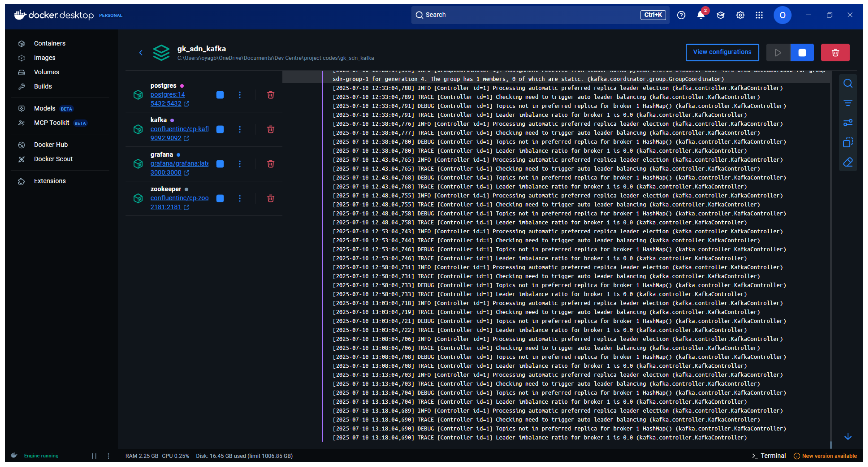Select the zookeeper container name
The height and width of the screenshot is (467, 868).
point(166,189)
